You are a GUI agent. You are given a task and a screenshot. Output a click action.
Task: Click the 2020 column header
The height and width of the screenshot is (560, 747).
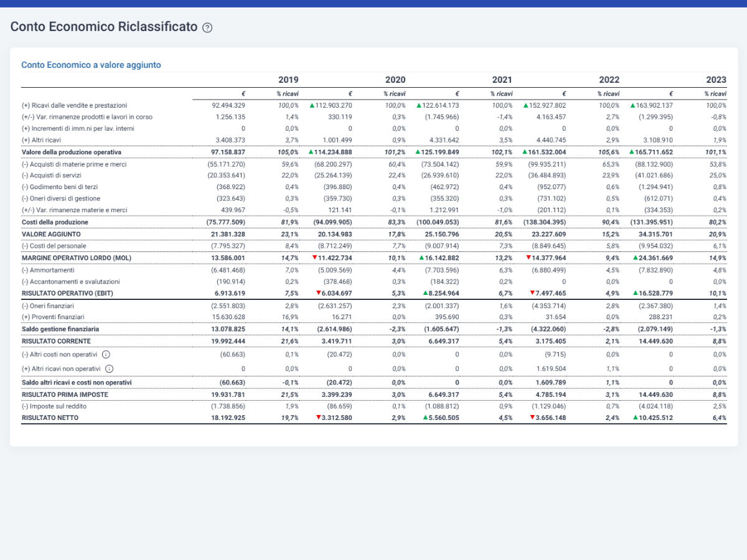(x=395, y=80)
